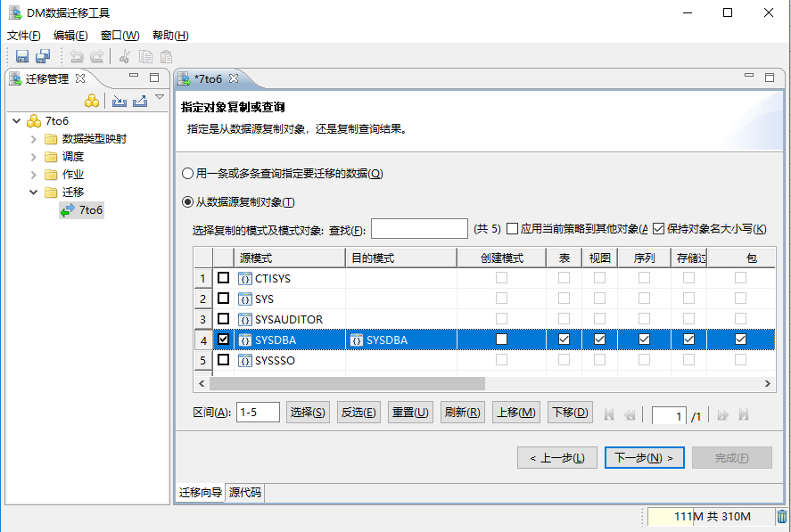The width and height of the screenshot is (791, 532).
Task: Click the Save All toolbar icon
Action: pyautogui.click(x=42, y=56)
